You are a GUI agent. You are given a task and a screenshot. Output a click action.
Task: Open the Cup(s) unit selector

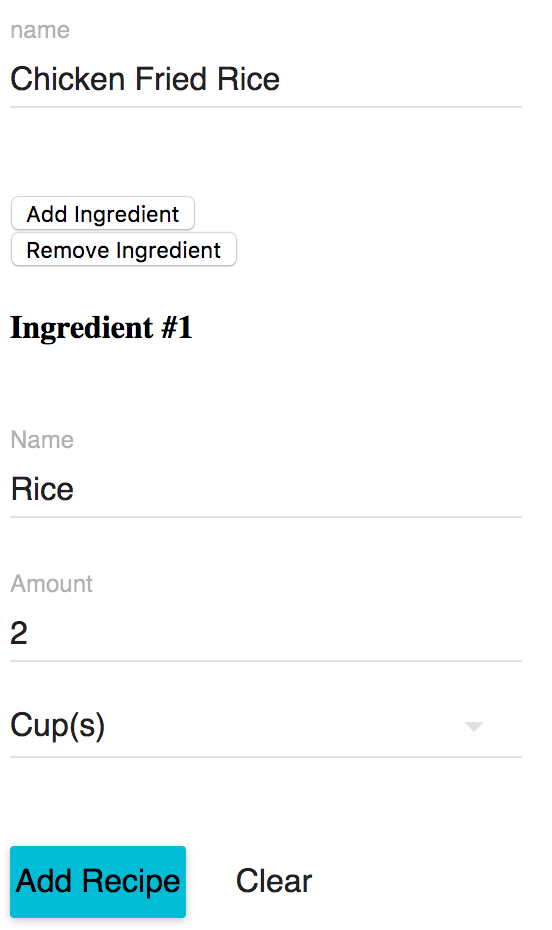point(266,726)
